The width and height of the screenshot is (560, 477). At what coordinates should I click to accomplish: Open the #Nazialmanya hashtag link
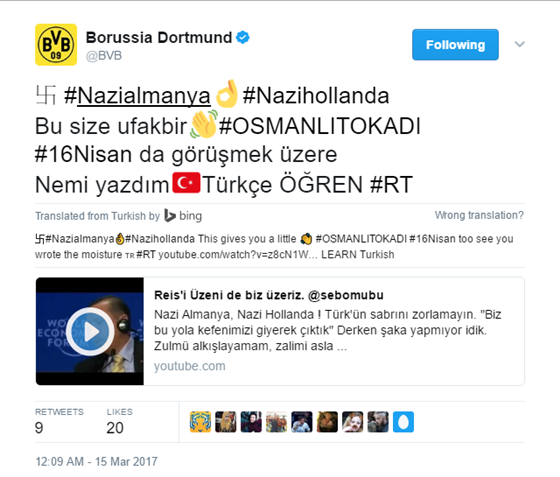point(137,96)
